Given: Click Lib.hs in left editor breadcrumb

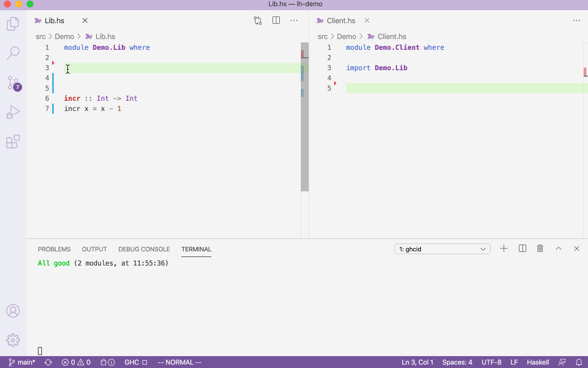Looking at the screenshot, I should pos(105,37).
